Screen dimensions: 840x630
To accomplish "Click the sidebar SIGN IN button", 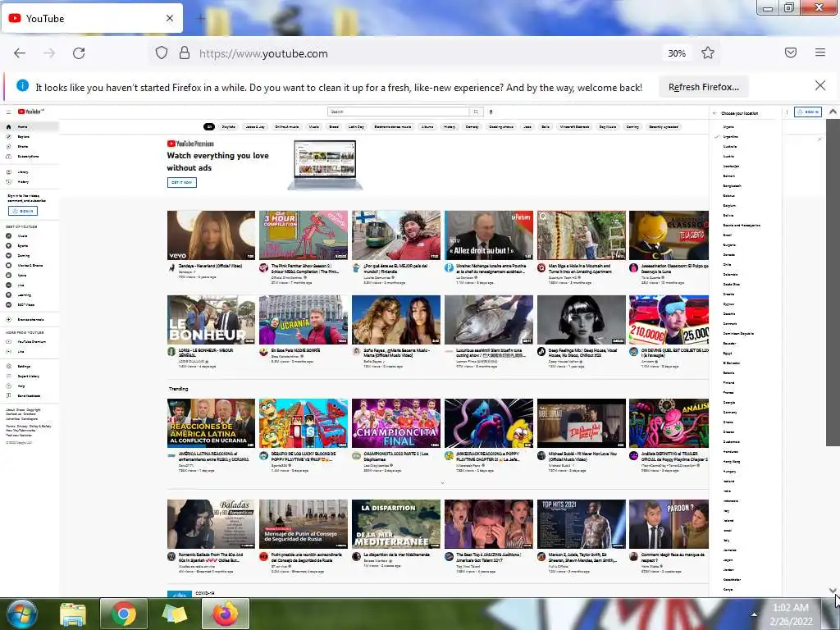I will tap(23, 211).
